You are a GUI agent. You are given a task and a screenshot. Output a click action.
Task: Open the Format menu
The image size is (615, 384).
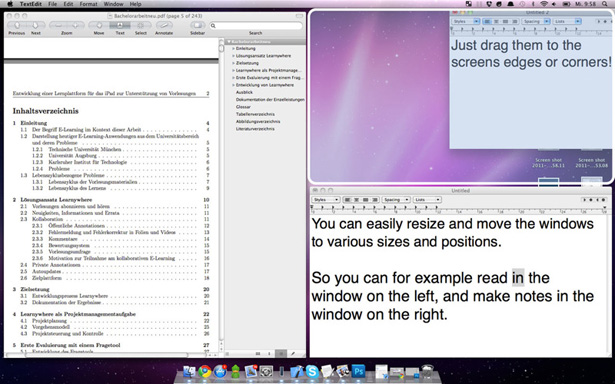(88, 4)
